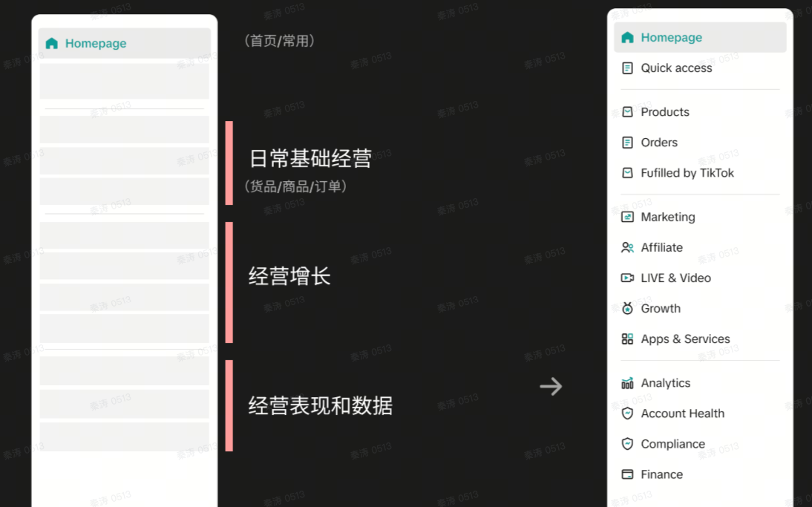The height and width of the screenshot is (507, 812).
Task: Click the Quick access text label
Action: click(x=676, y=68)
